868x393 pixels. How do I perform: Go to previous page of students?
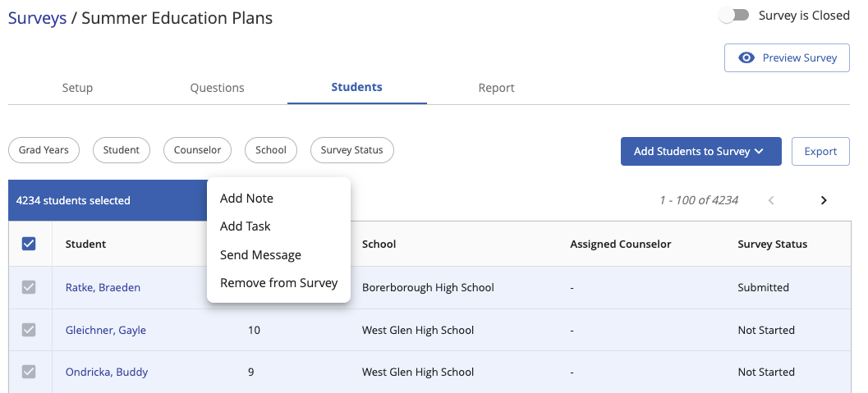tap(770, 200)
